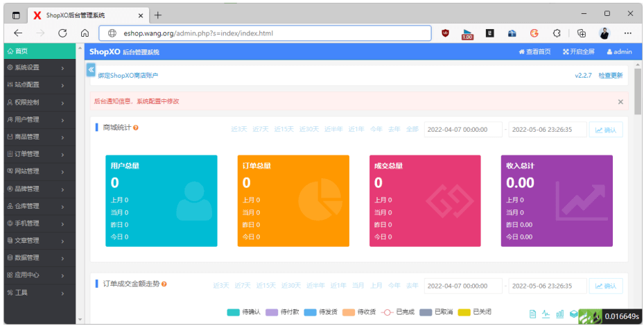
Task: Toggle the 已关闭 legend series
Action: point(475,312)
